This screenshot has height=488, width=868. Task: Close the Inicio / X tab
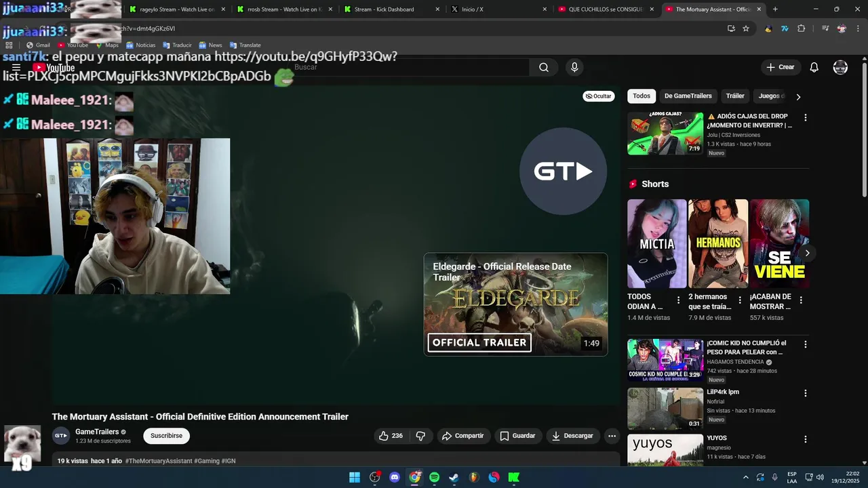click(545, 9)
